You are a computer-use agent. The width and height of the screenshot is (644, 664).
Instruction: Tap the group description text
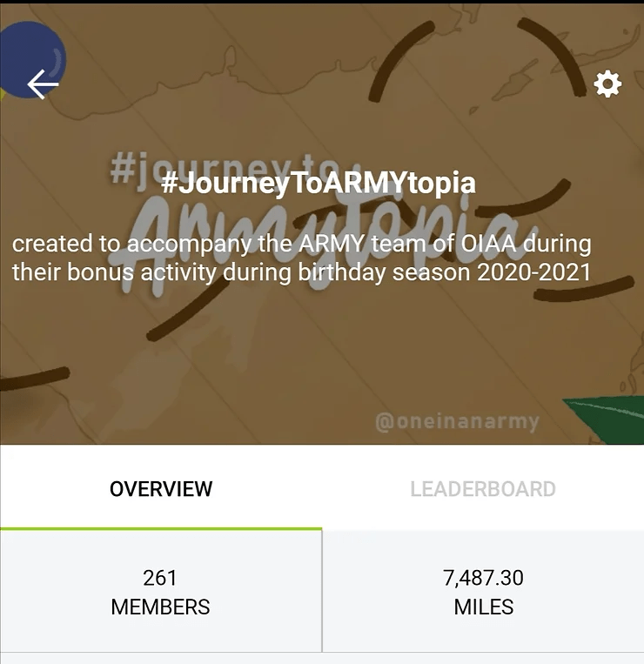pos(301,258)
